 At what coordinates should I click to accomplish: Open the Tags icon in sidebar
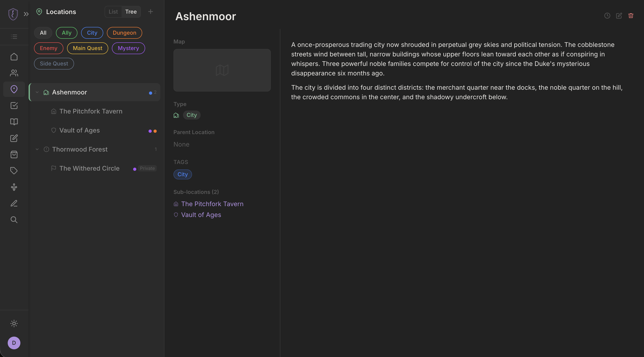[x=14, y=171]
